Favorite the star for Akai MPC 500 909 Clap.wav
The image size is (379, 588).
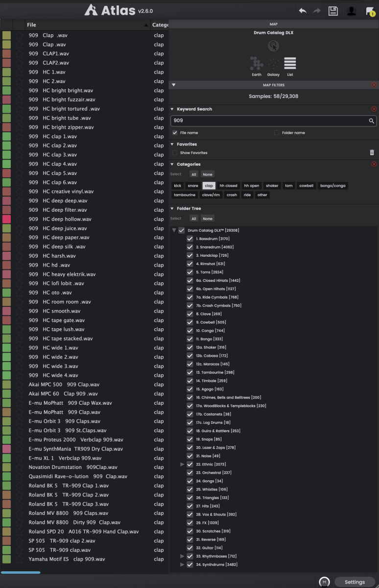[19, 385]
